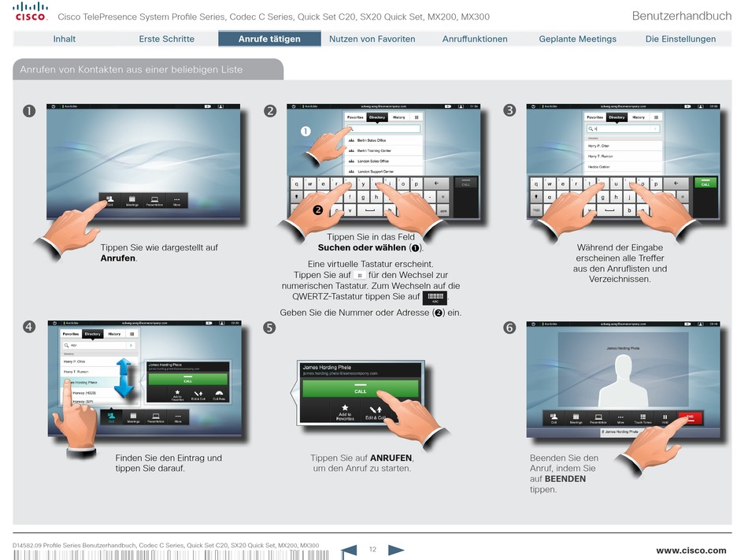Select London Sales Office in step 2 list
The image size is (748, 560).
384,161
